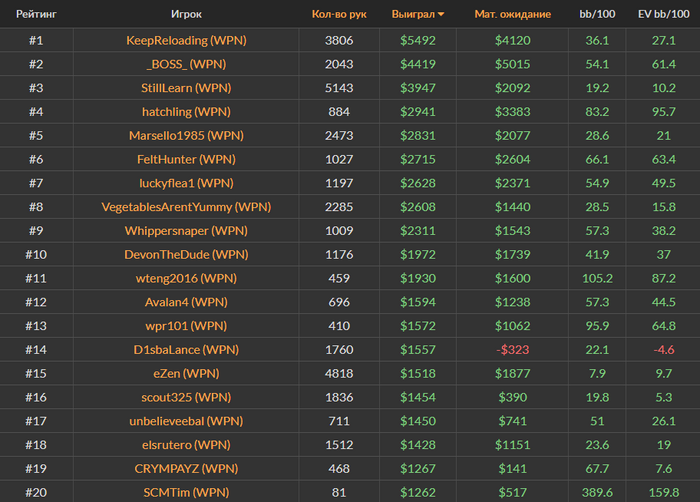Sort by EV bb/100 column header
The height and width of the screenshot is (502, 700).
pyautogui.click(x=664, y=15)
